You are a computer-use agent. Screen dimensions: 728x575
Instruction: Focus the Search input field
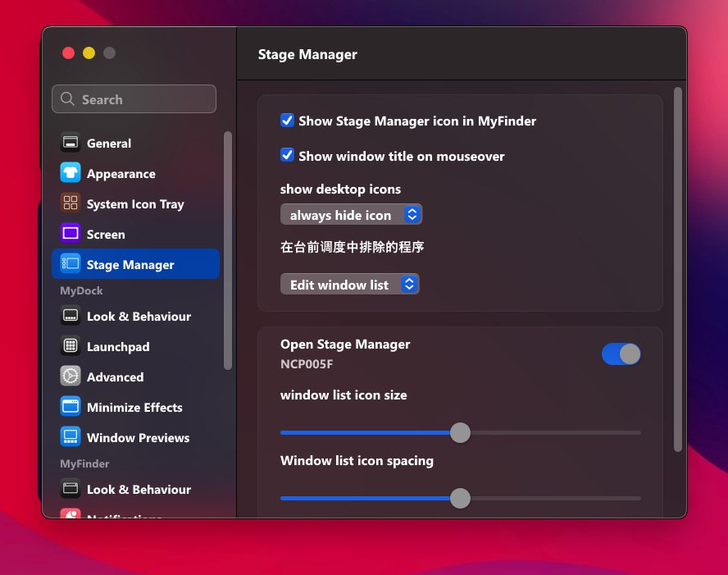click(x=134, y=99)
